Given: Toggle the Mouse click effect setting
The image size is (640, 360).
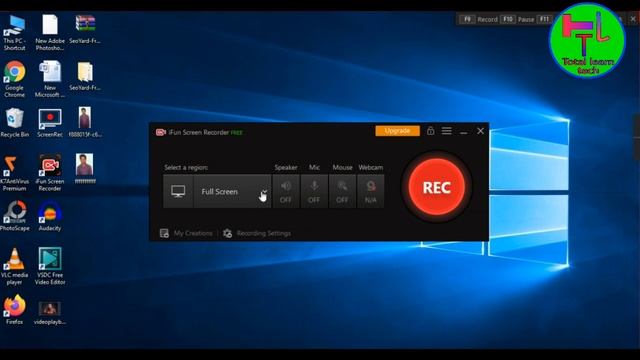Looking at the screenshot, I should (342, 191).
